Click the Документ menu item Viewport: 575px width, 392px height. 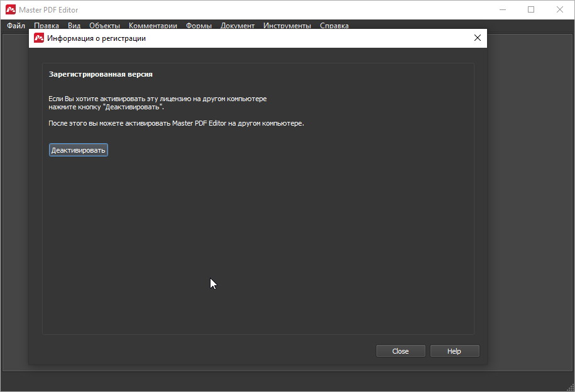tap(238, 26)
